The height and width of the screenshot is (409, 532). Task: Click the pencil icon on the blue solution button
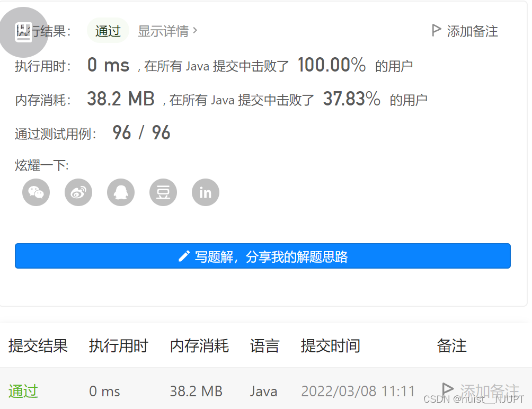coord(184,256)
